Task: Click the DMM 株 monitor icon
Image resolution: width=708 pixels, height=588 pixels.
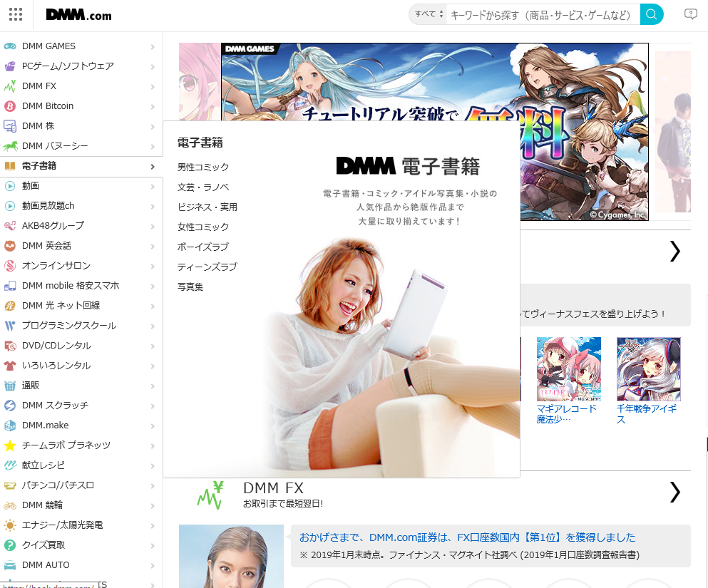Action: click(x=10, y=126)
